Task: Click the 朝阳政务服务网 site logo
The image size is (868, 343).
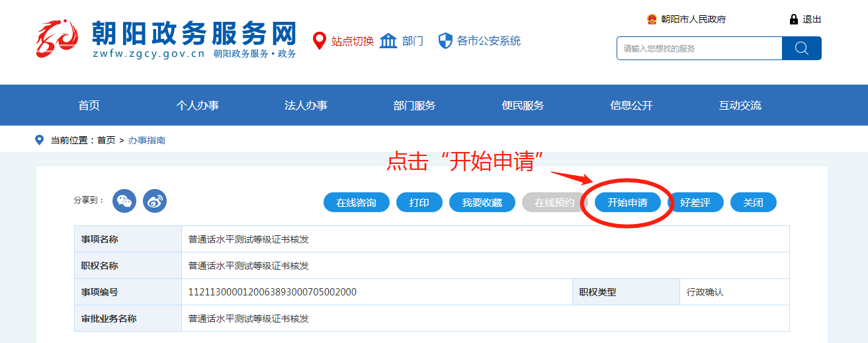Action: tap(166, 40)
